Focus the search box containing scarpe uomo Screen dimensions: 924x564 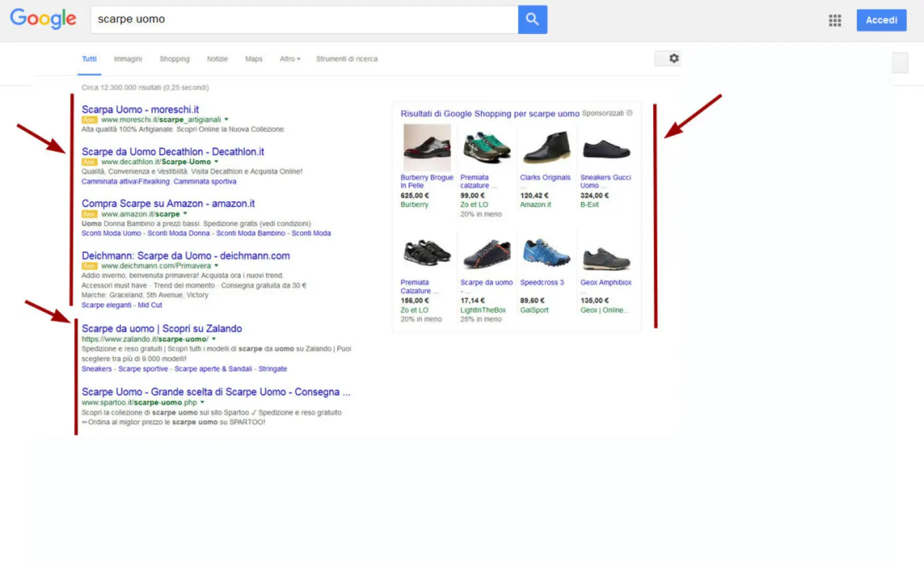[x=304, y=20]
